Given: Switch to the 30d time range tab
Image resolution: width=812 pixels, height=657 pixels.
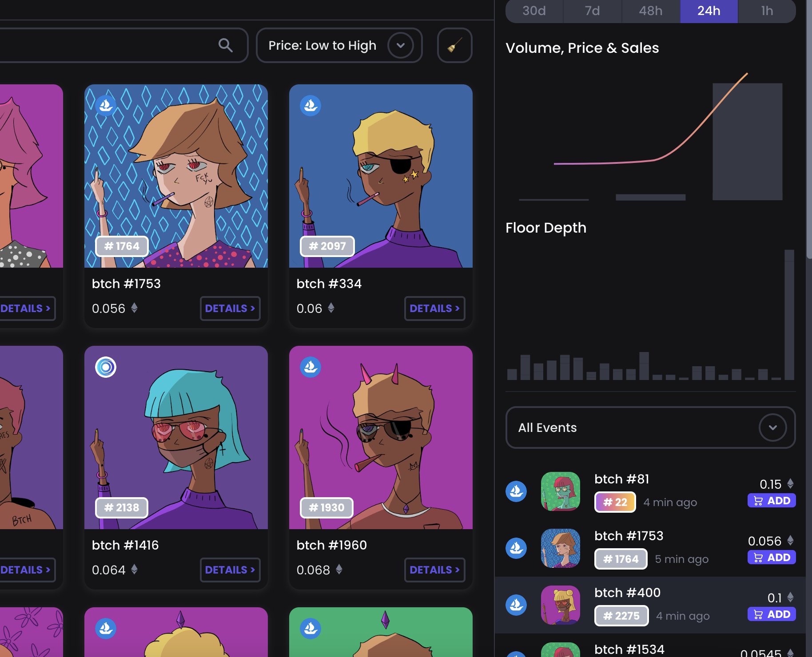Looking at the screenshot, I should [x=534, y=11].
